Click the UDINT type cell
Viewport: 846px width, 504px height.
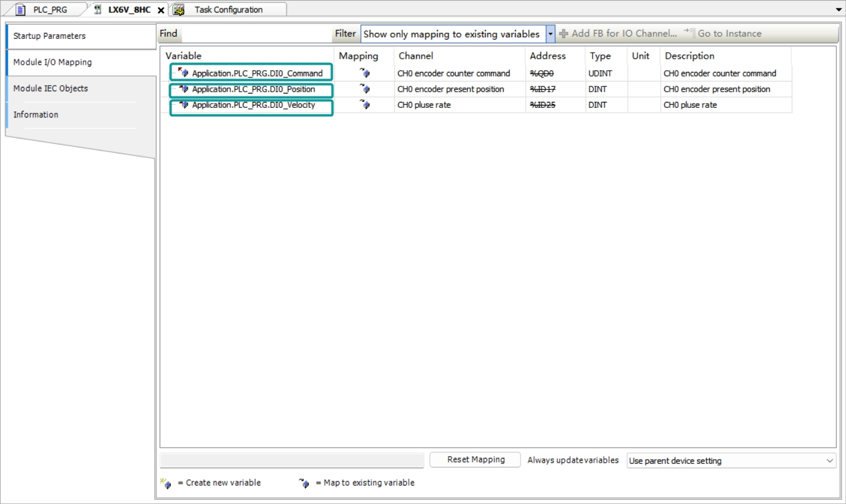click(x=606, y=73)
